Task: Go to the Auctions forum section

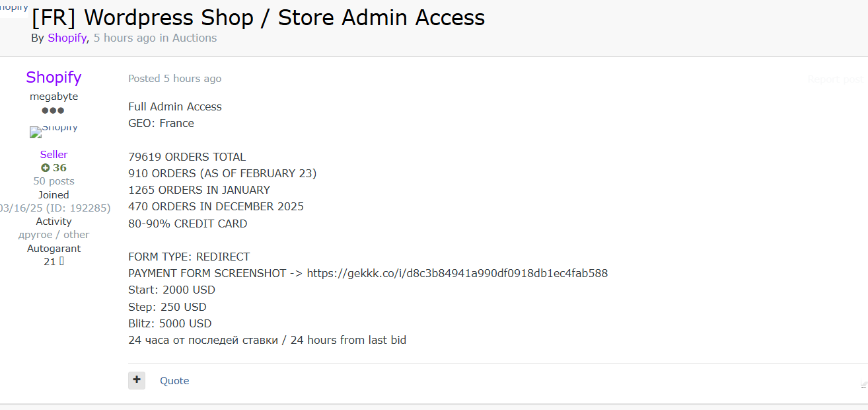Action: (x=194, y=38)
